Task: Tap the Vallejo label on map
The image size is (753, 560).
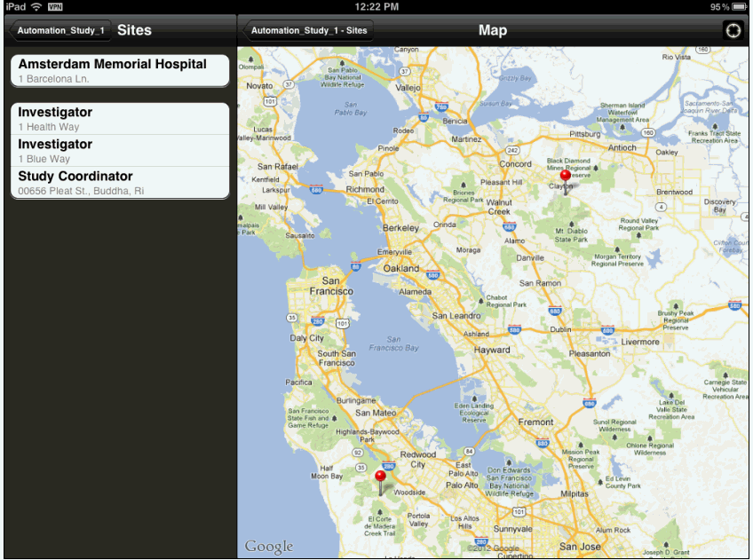Action: (x=408, y=88)
